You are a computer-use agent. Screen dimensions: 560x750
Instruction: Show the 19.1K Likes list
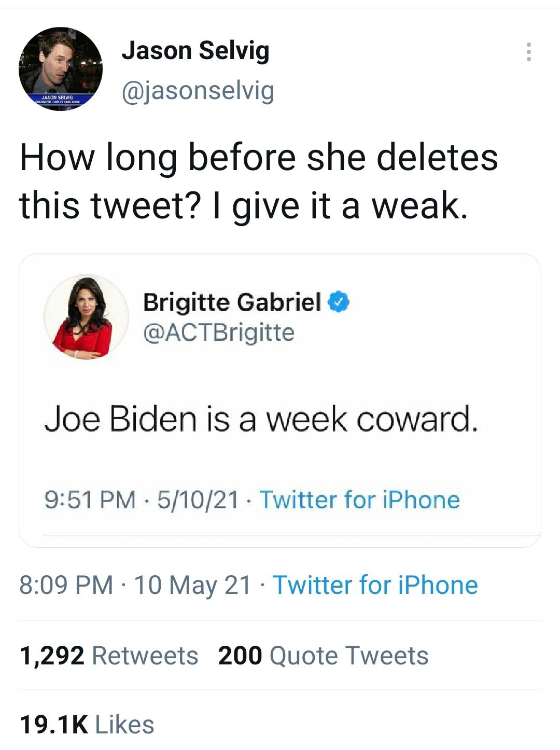point(87,725)
